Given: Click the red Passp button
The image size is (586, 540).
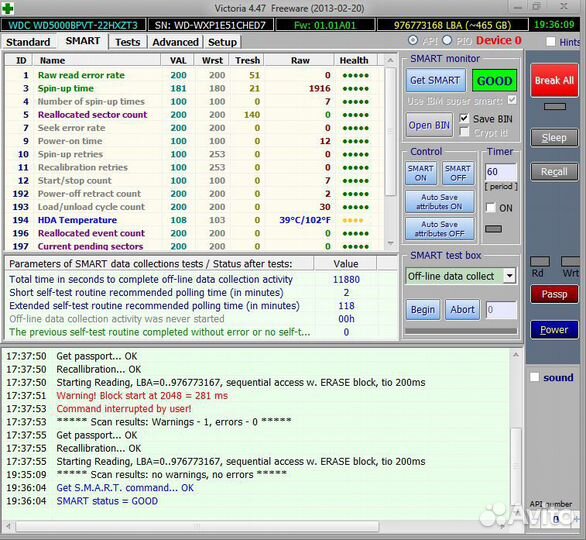Looking at the screenshot, I should click(x=554, y=294).
